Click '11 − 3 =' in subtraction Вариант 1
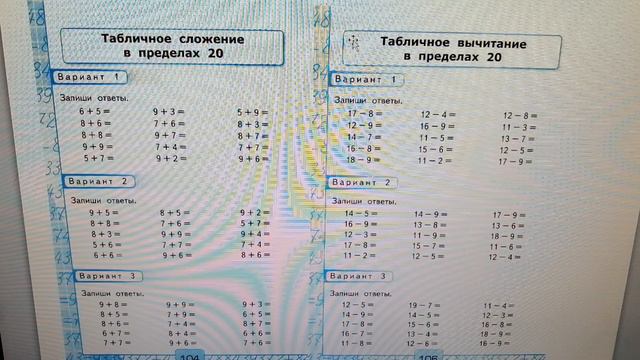 coord(519,127)
